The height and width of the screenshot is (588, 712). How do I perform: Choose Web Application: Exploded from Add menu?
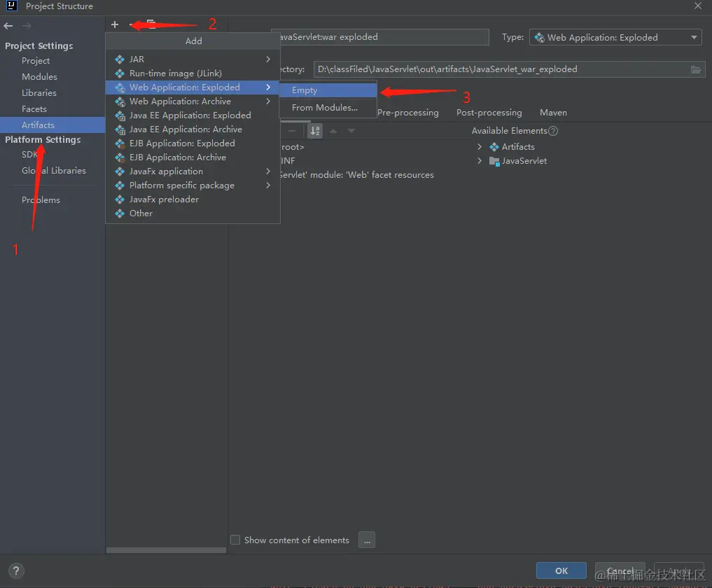coord(192,87)
